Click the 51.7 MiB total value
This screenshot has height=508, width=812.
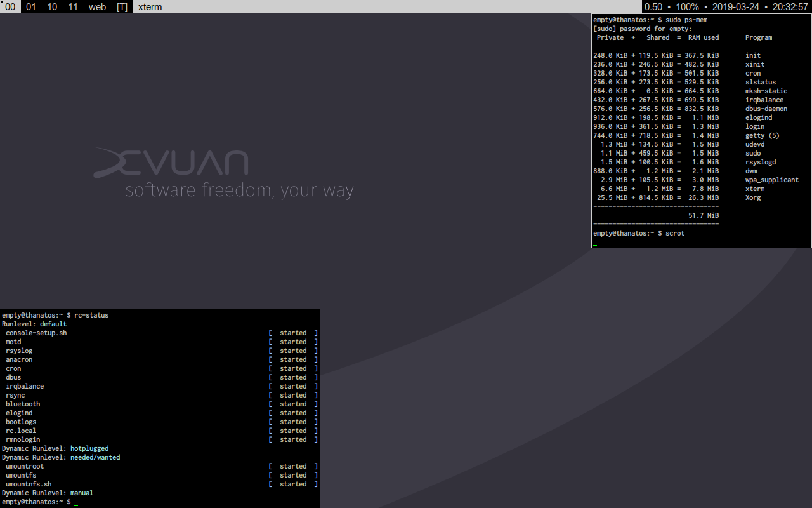(x=704, y=215)
